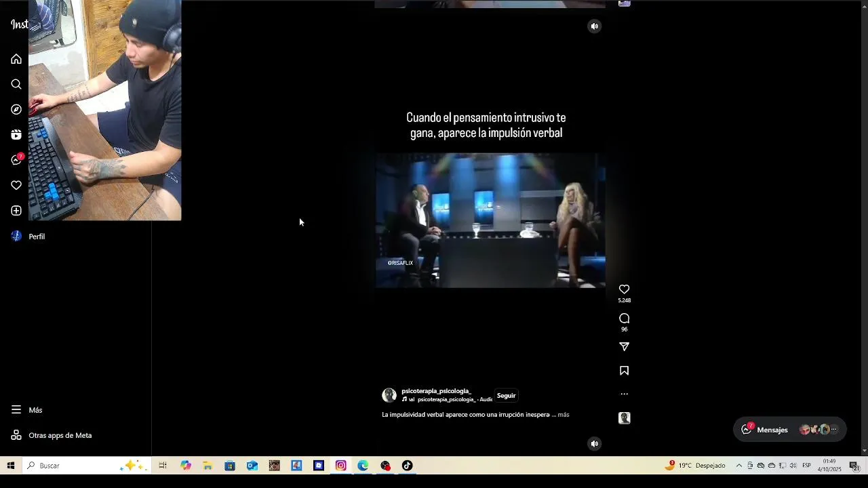Click the Mensajes contact avatars
868x488 pixels.
pyautogui.click(x=818, y=430)
